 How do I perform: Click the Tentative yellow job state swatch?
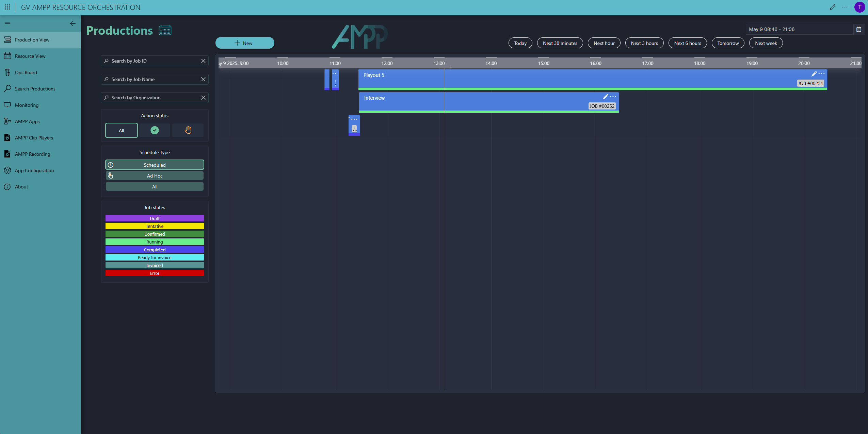click(155, 226)
